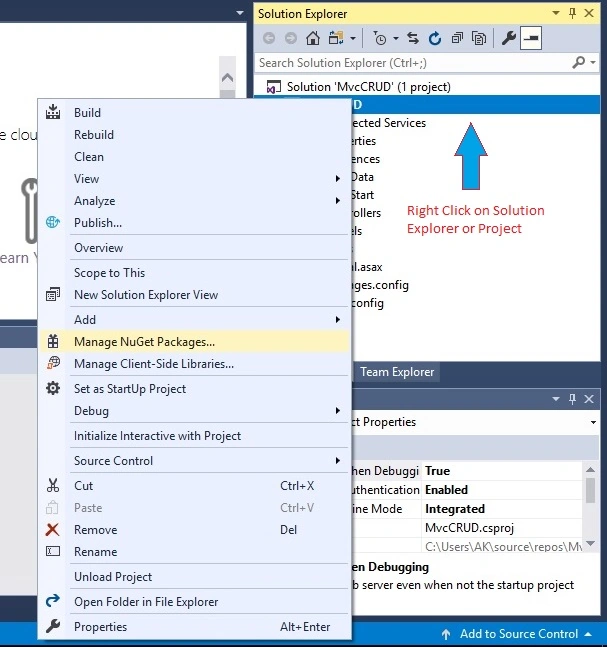Image resolution: width=607 pixels, height=647 pixels.
Task: Toggle the Solution Explorer auto-hide pin
Action: (x=572, y=13)
